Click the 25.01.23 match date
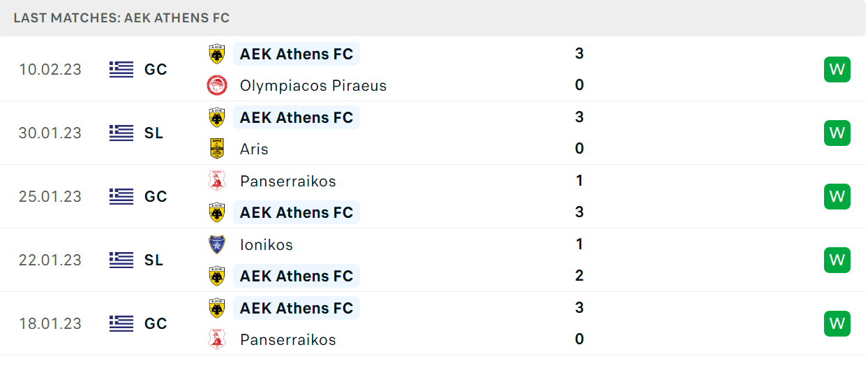Viewport: 868px width, 368px height. click(50, 196)
